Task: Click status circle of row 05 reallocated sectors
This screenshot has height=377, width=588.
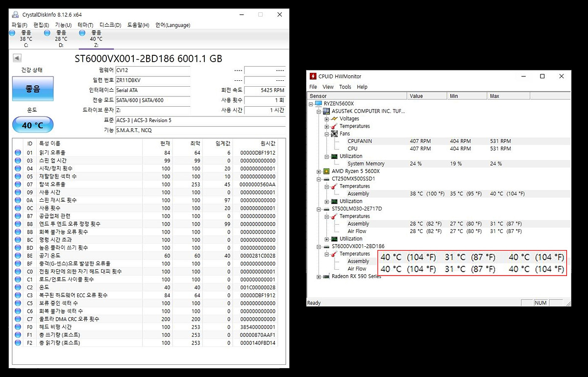Action: click(18, 176)
